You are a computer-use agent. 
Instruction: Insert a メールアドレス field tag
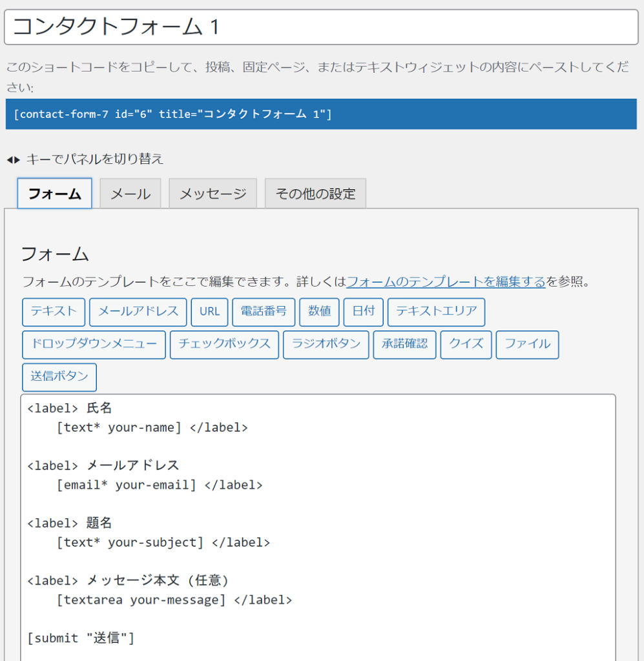click(x=138, y=312)
